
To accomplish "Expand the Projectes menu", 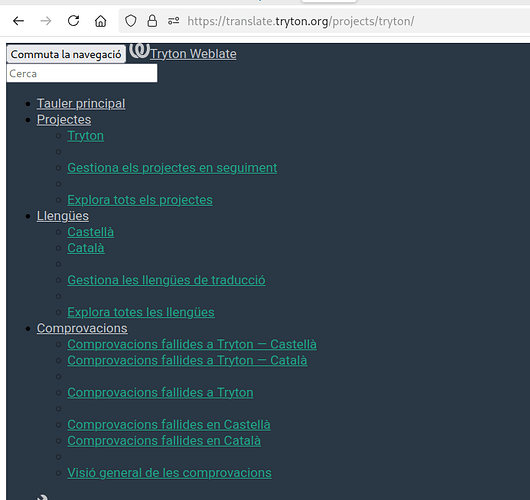I will (x=64, y=119).
